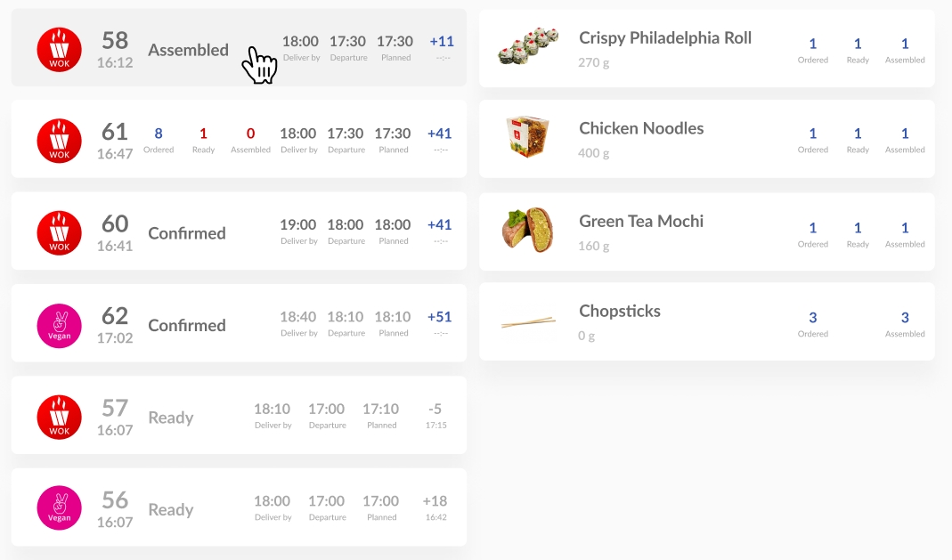Screen dimensions: 952x560
Task: Open the Crispy Philadelphia Roll photo
Action: (x=528, y=46)
